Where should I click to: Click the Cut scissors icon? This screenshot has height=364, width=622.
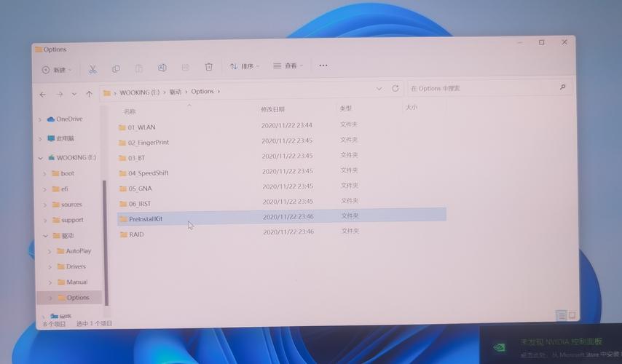click(92, 69)
